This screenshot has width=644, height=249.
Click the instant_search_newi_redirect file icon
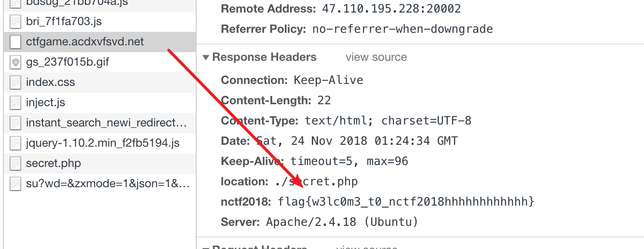click(x=16, y=123)
